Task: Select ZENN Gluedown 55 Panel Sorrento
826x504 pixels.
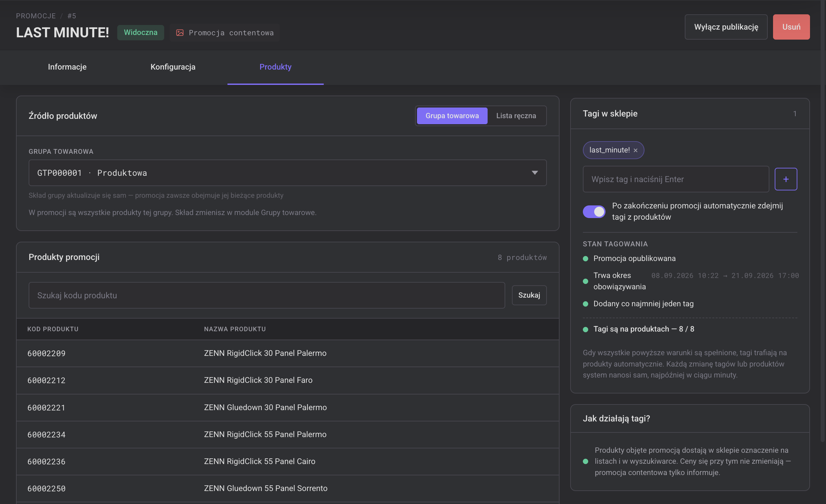Action: (x=265, y=488)
